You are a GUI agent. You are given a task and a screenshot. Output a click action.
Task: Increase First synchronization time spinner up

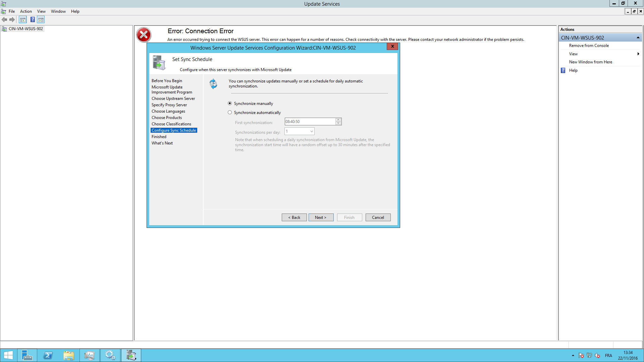338,120
